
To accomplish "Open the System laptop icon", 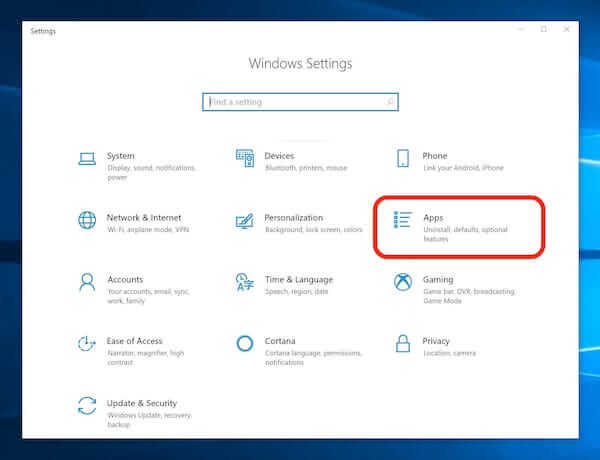I will pos(87,159).
